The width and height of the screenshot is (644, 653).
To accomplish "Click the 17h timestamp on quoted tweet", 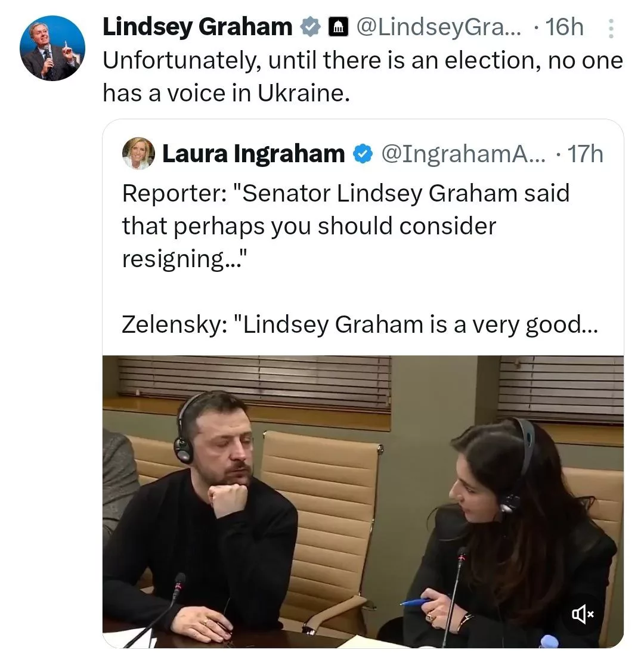I will [585, 154].
